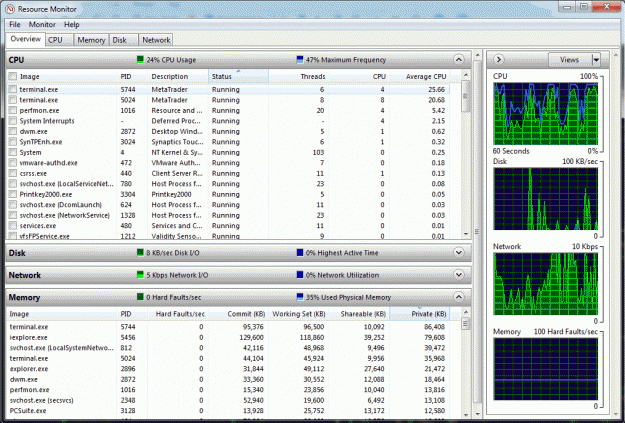Tick the perfmon.exe checkbox in CPU list
Screen dimensions: 625x423
(x=13, y=110)
